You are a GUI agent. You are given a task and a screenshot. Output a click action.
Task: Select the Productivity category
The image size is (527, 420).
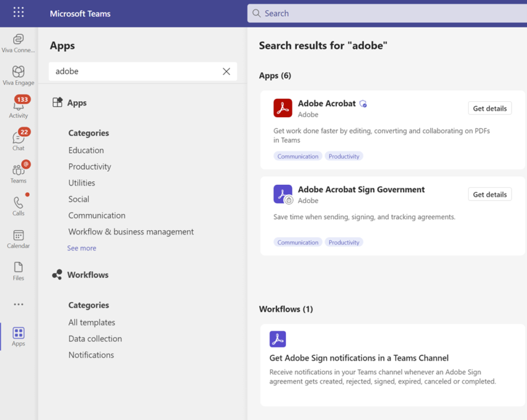click(x=90, y=166)
